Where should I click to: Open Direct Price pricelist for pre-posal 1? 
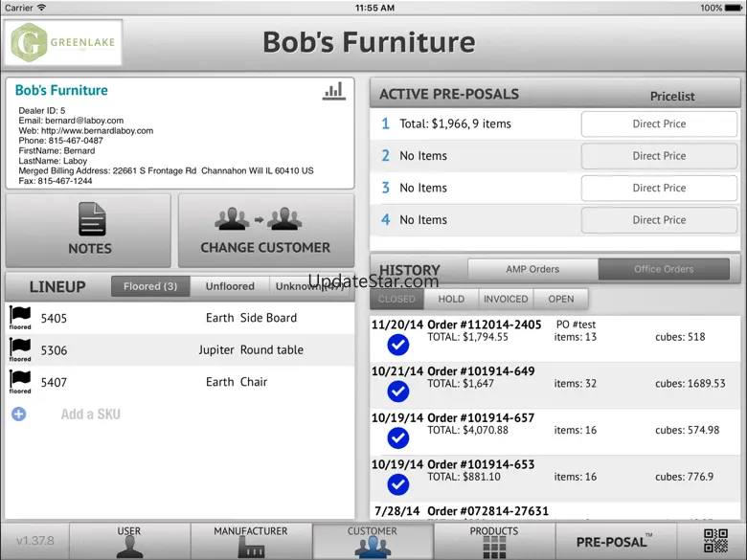(659, 123)
